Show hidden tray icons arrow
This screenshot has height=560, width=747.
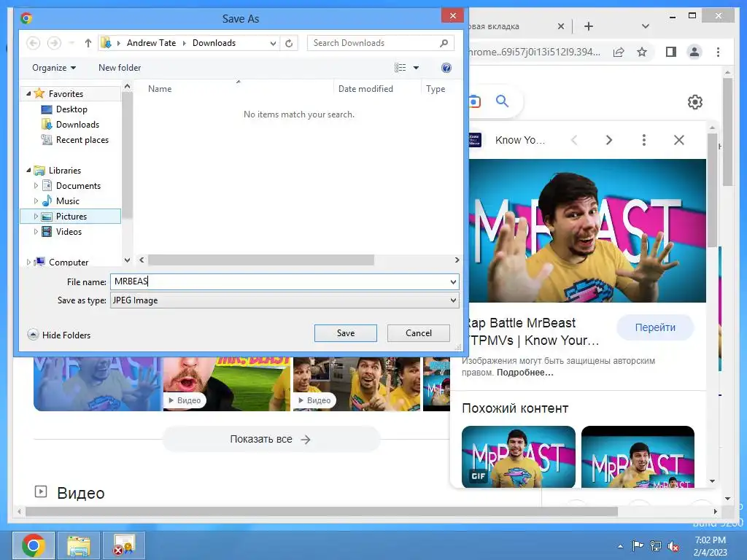pyautogui.click(x=620, y=546)
